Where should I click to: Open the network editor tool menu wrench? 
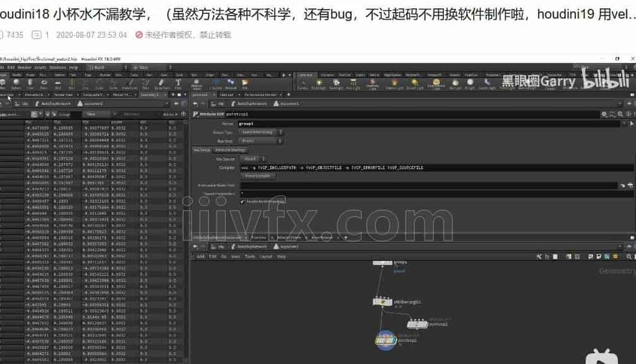(x=539, y=257)
